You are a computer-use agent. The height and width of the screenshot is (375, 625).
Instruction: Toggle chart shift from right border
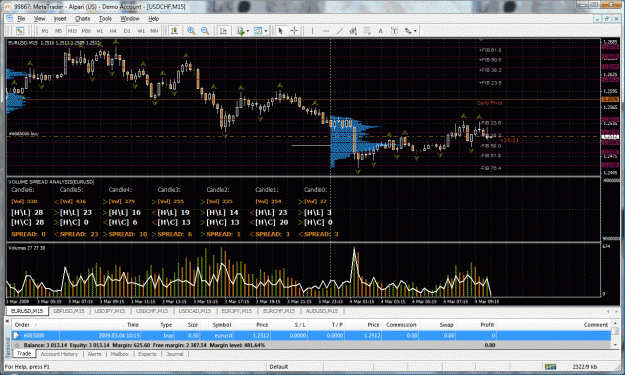point(223,31)
